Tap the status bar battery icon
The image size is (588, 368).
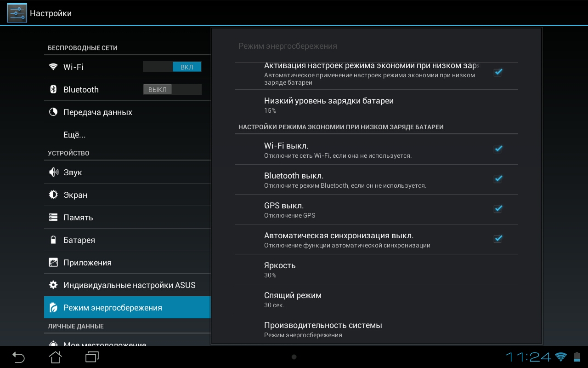coord(577,356)
